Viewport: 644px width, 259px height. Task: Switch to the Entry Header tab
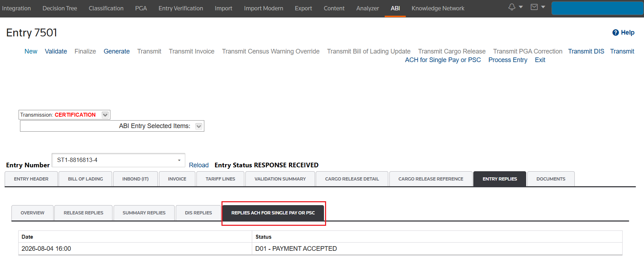31,179
